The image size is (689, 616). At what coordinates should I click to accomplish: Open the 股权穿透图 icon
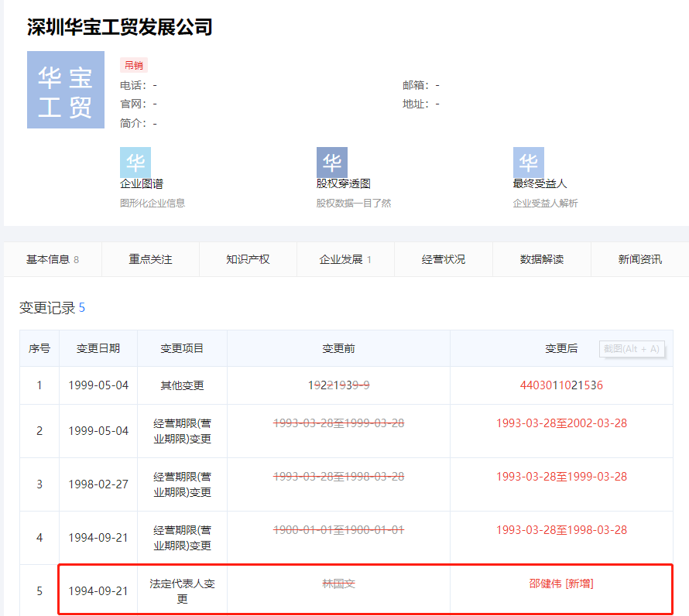point(332,163)
